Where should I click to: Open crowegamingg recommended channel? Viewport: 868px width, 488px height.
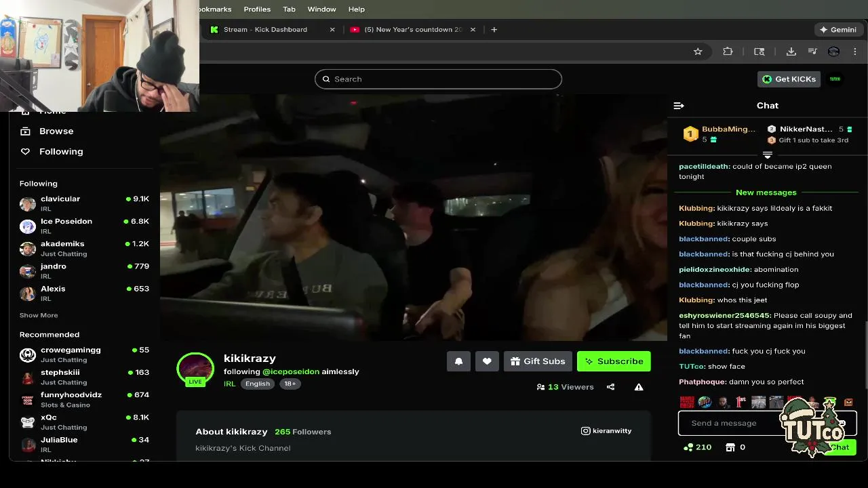(85, 354)
